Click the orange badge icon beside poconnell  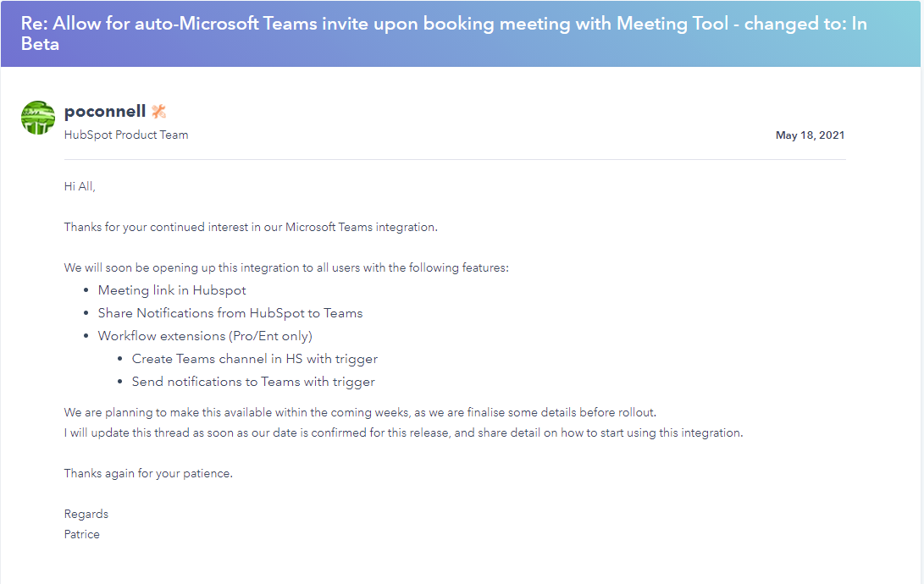159,111
